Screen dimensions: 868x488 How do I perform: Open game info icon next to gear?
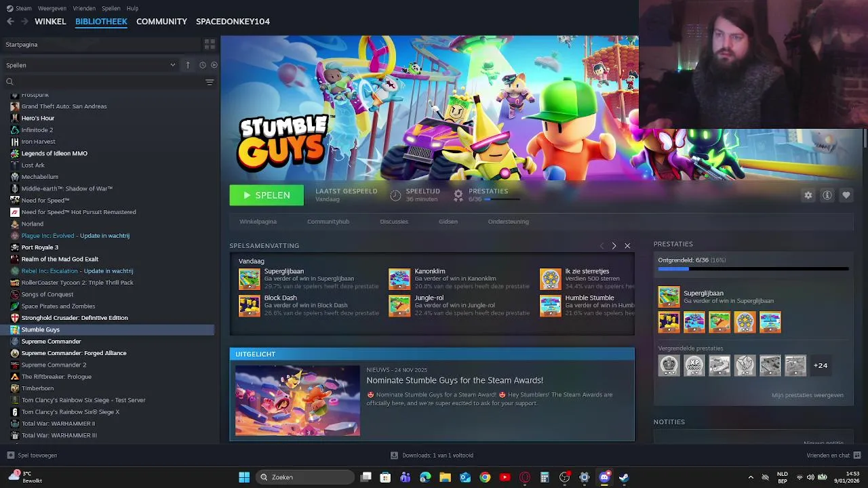click(827, 195)
